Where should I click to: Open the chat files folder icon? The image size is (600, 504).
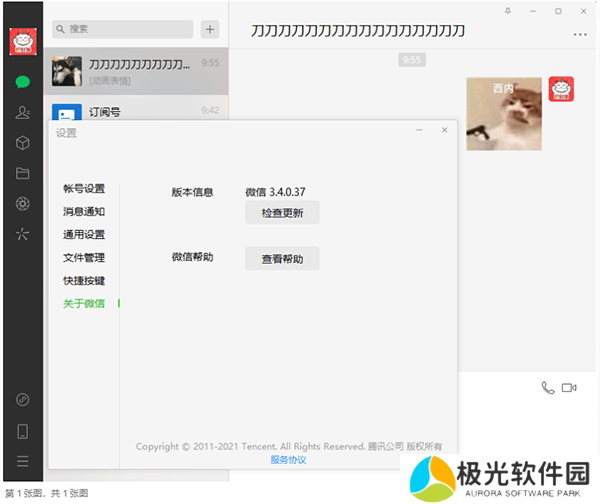22,173
